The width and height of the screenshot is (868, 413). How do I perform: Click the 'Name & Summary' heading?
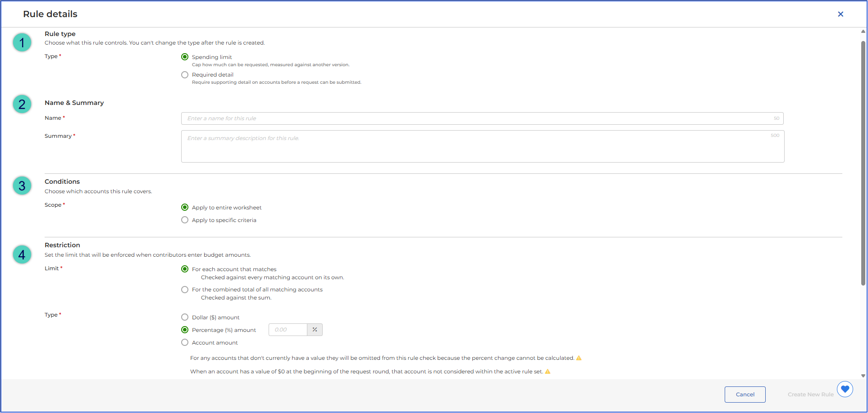tap(74, 103)
